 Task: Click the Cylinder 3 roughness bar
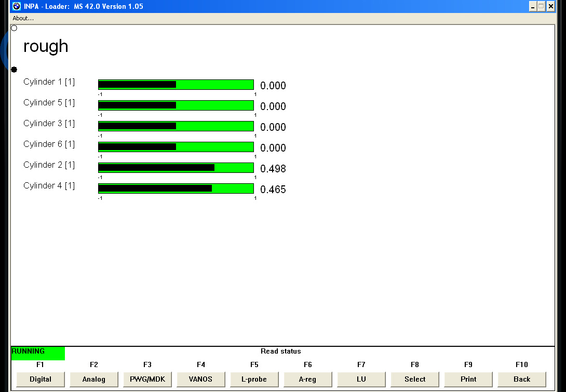coord(176,126)
